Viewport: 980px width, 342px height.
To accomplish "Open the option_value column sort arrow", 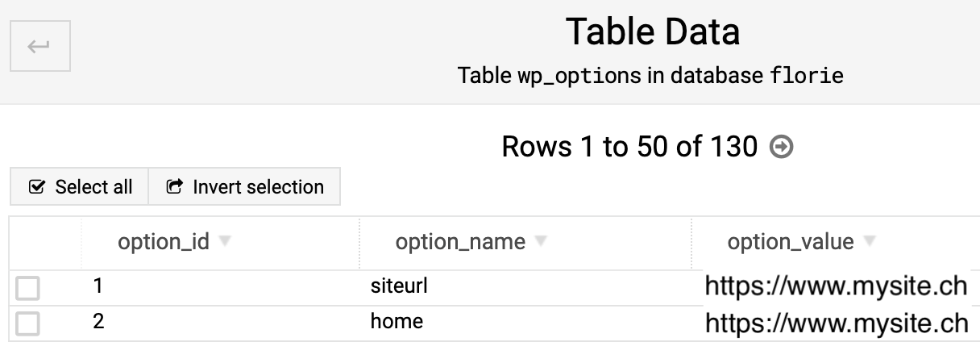I will [x=869, y=242].
